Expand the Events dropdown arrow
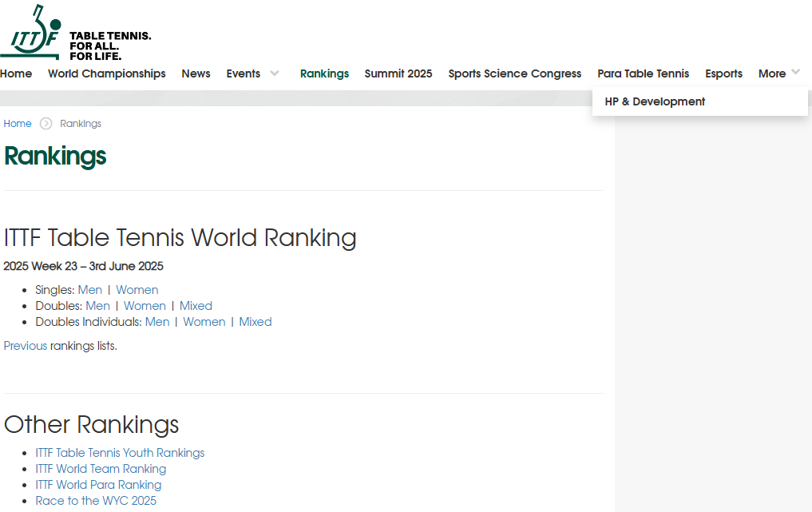The height and width of the screenshot is (512, 812). (x=275, y=73)
